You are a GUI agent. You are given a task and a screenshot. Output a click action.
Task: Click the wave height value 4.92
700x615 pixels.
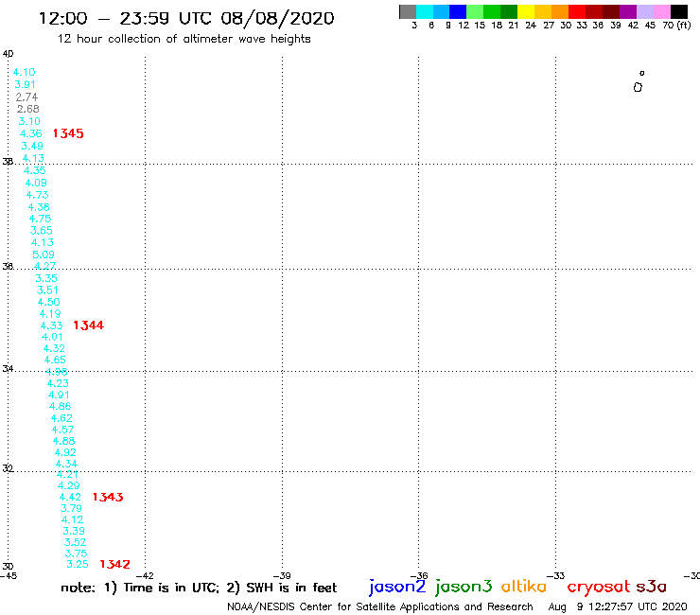65,452
